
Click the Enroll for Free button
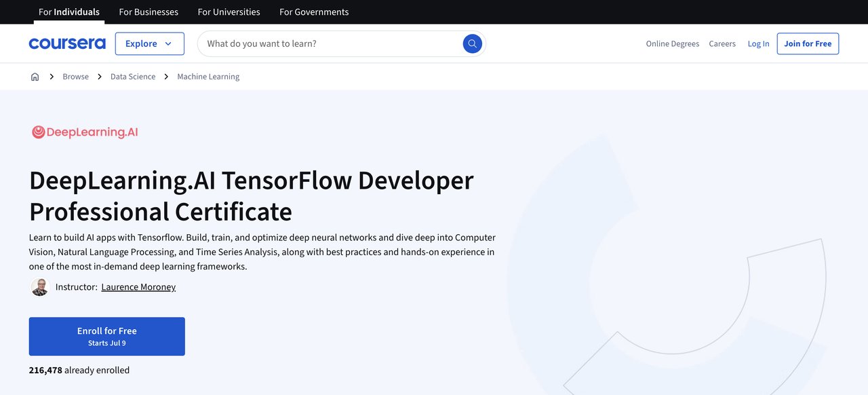[106, 336]
